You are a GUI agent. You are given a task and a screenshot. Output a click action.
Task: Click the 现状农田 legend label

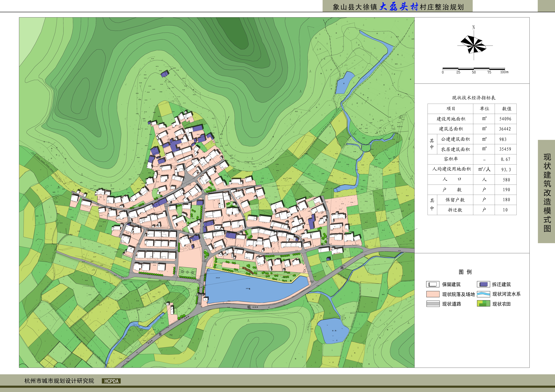pyautogui.click(x=502, y=304)
